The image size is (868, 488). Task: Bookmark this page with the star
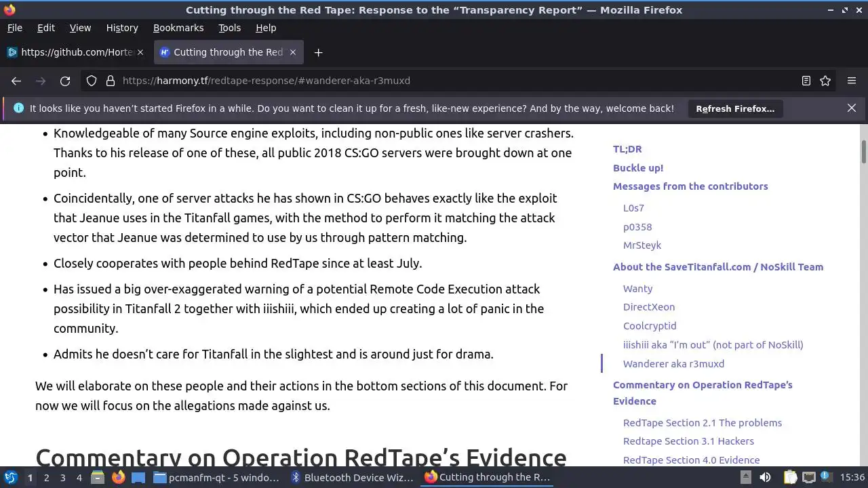(x=825, y=81)
